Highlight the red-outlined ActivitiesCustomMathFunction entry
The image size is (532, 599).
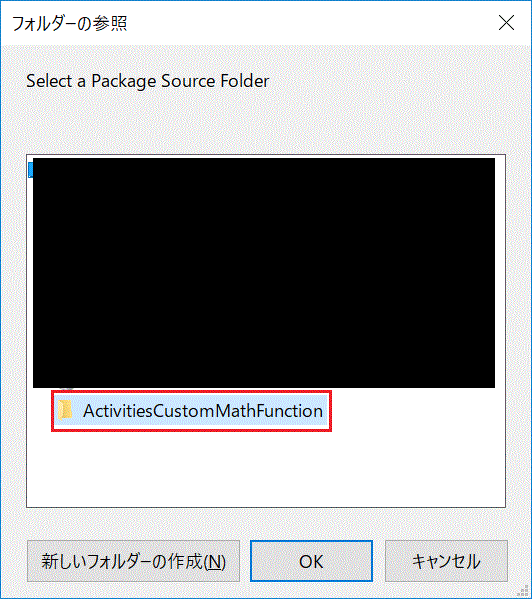[191, 411]
